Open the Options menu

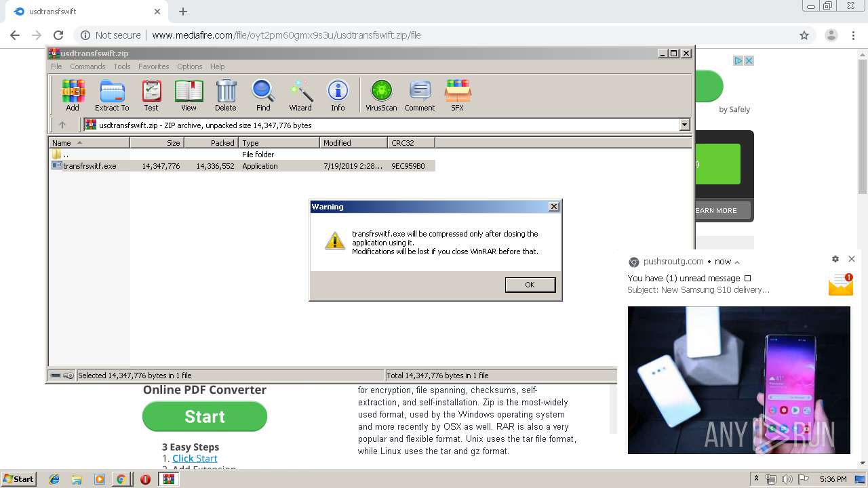point(190,66)
